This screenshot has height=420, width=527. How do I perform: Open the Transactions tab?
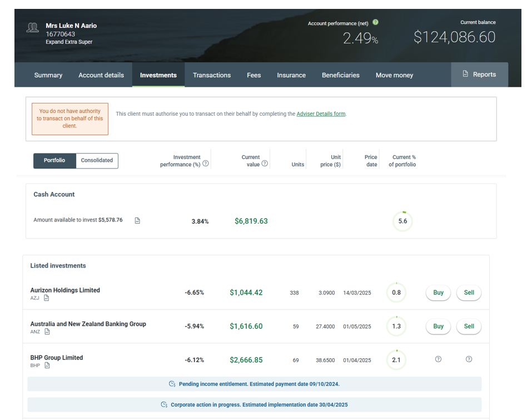click(x=212, y=75)
